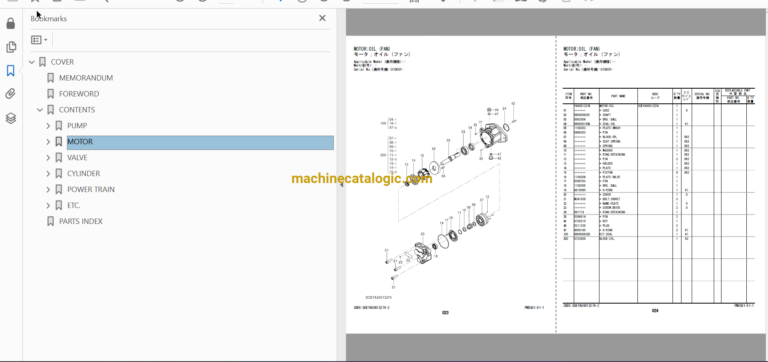Expand the POWER TRAIN bookmark
Viewport: 768px width, 362px height.
tap(48, 190)
